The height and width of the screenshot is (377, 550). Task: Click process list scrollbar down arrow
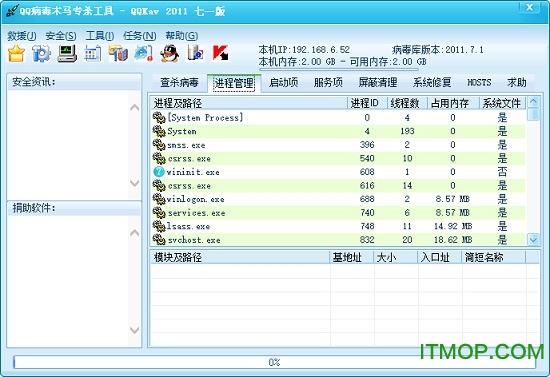click(x=534, y=240)
